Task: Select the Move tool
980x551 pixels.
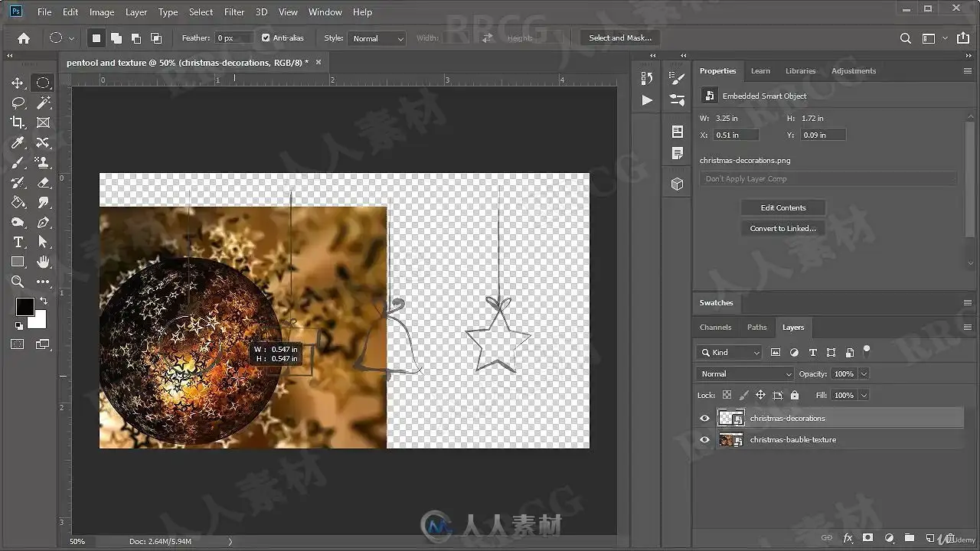Action: [x=18, y=83]
